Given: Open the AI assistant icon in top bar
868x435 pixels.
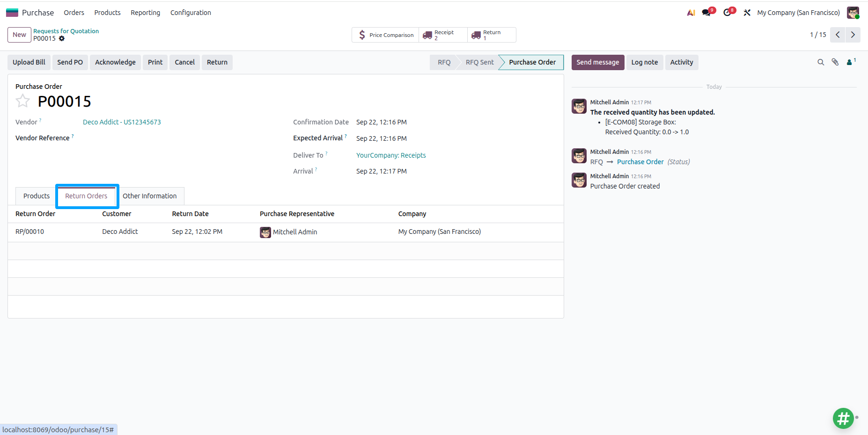Looking at the screenshot, I should tap(691, 13).
